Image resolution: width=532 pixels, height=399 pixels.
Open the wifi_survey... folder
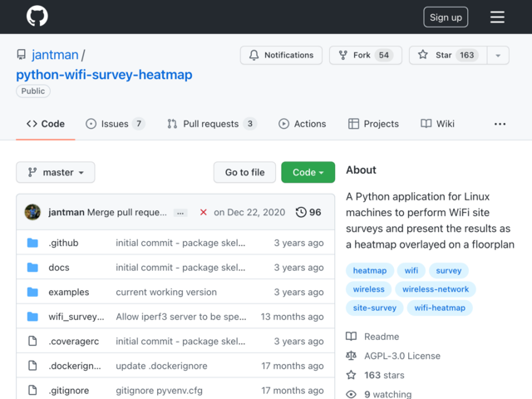coord(76,317)
